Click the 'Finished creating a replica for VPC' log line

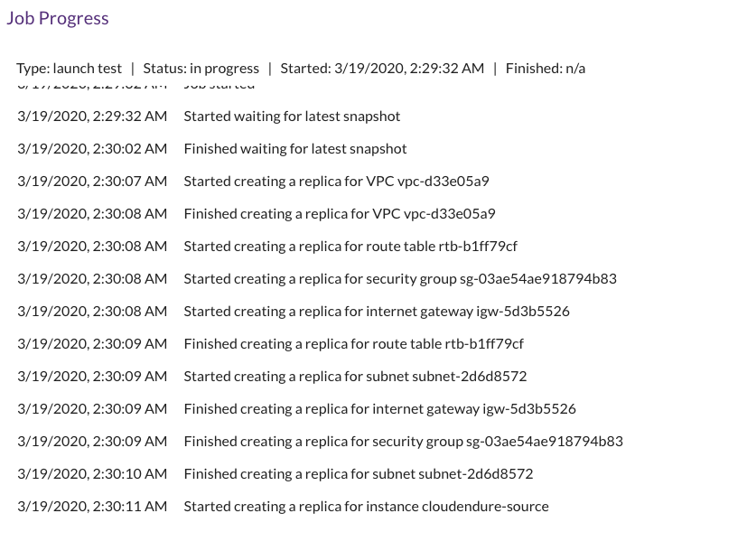[x=340, y=214]
